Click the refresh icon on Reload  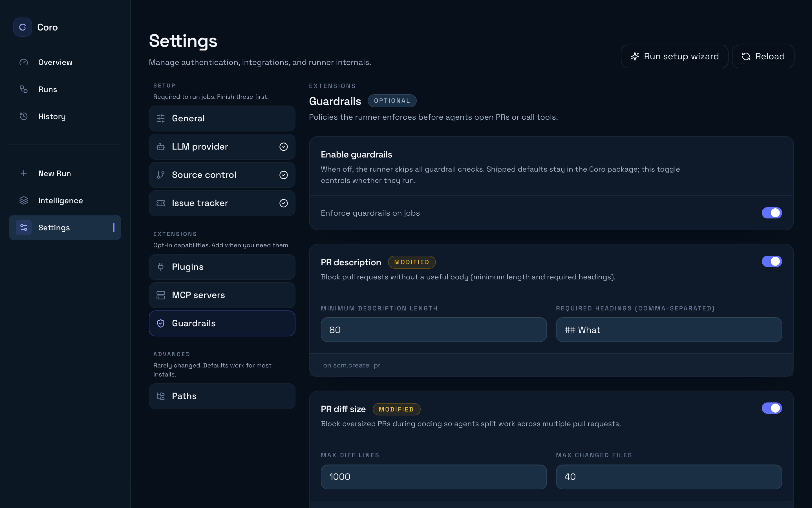click(x=746, y=56)
